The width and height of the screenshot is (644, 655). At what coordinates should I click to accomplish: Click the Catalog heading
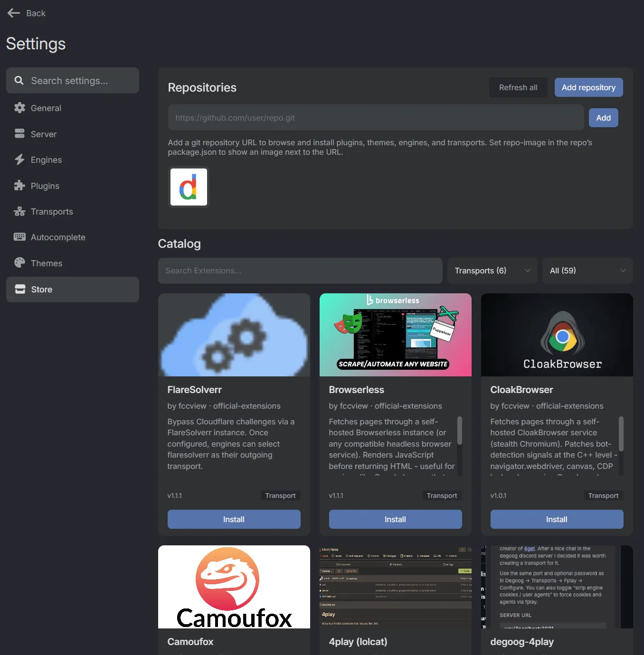pos(179,243)
